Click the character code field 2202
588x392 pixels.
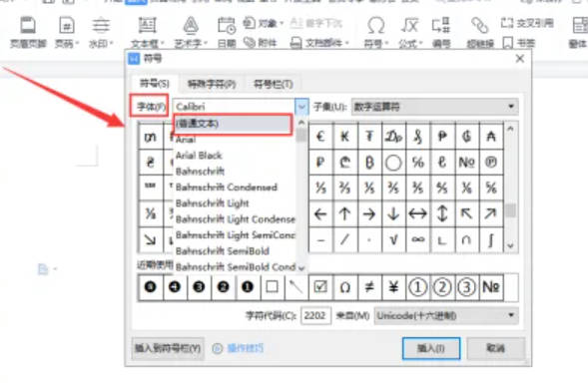point(315,316)
